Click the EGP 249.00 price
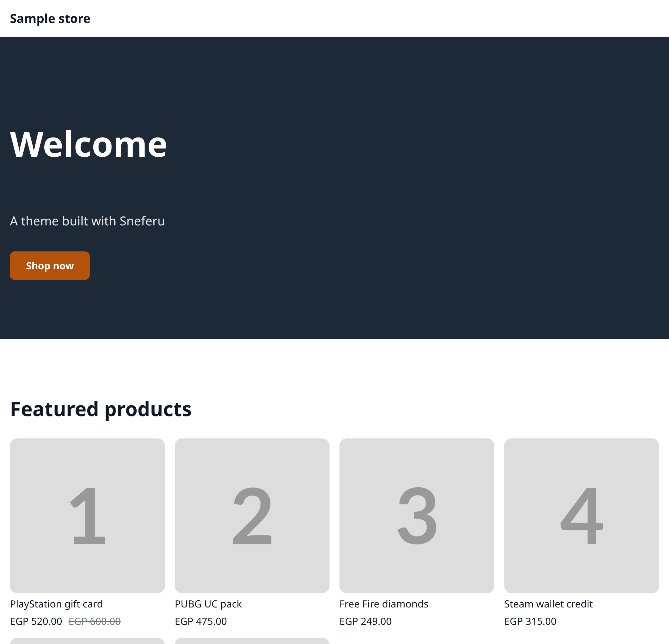The width and height of the screenshot is (669, 644). 365,621
